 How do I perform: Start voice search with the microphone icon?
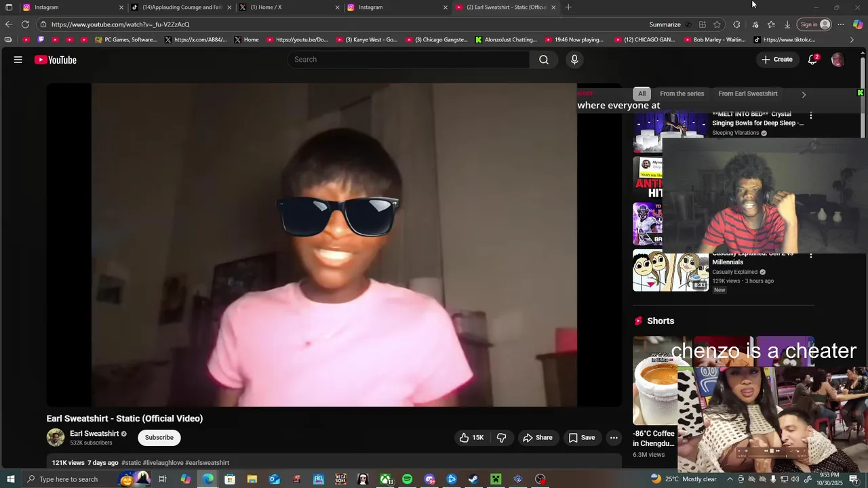[x=574, y=60]
